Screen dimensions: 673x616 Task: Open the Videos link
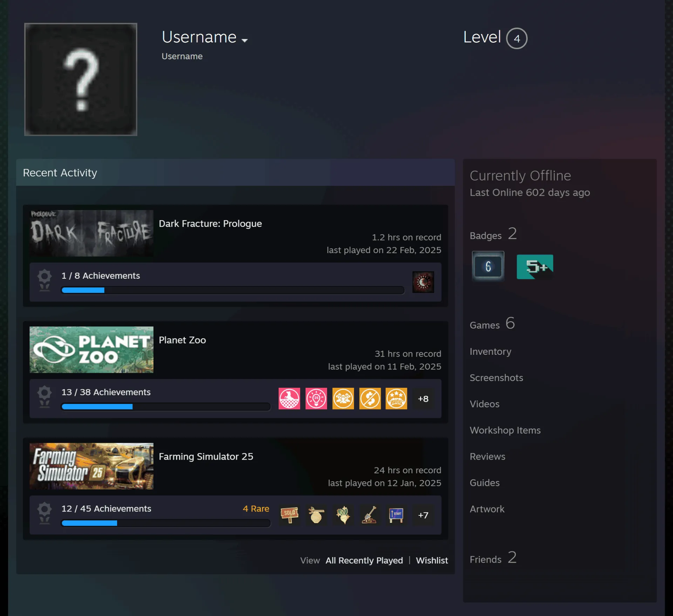tap(484, 404)
